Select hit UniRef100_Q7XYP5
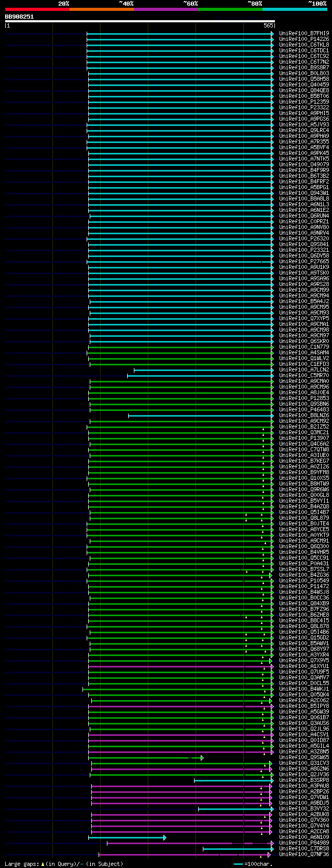The height and width of the screenshot is (868, 332). click(304, 318)
